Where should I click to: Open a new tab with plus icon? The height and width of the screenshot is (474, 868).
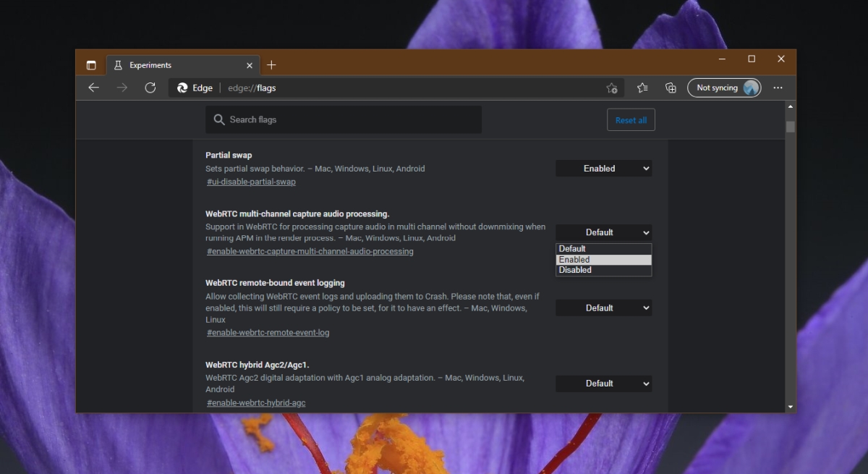pos(271,65)
